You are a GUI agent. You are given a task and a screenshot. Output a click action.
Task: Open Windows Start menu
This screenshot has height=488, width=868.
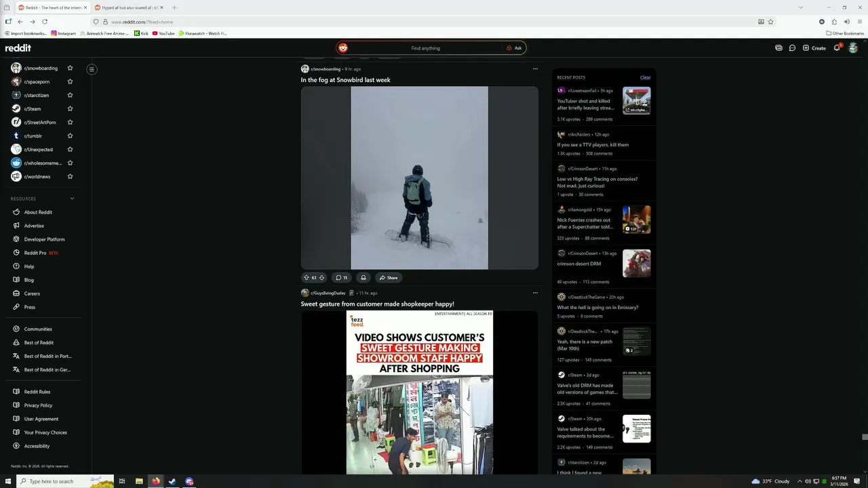[x=7, y=481]
